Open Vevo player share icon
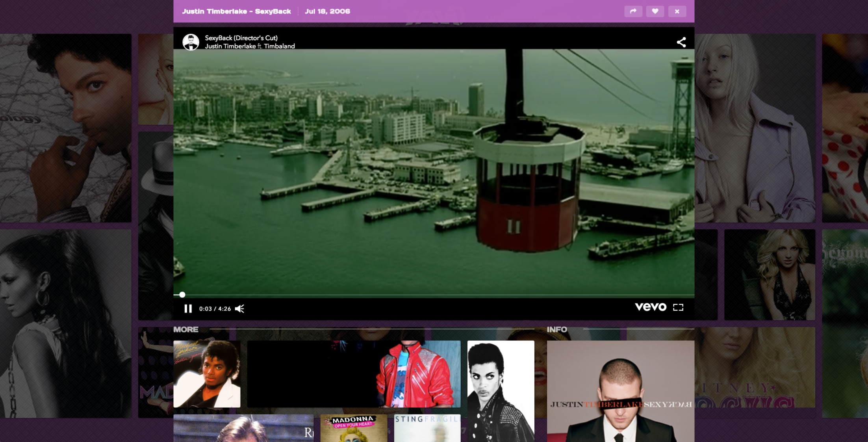 (681, 42)
